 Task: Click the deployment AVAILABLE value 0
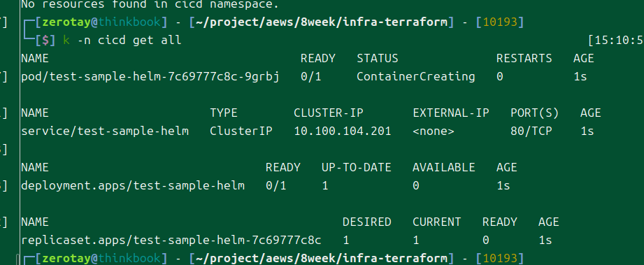coord(416,186)
